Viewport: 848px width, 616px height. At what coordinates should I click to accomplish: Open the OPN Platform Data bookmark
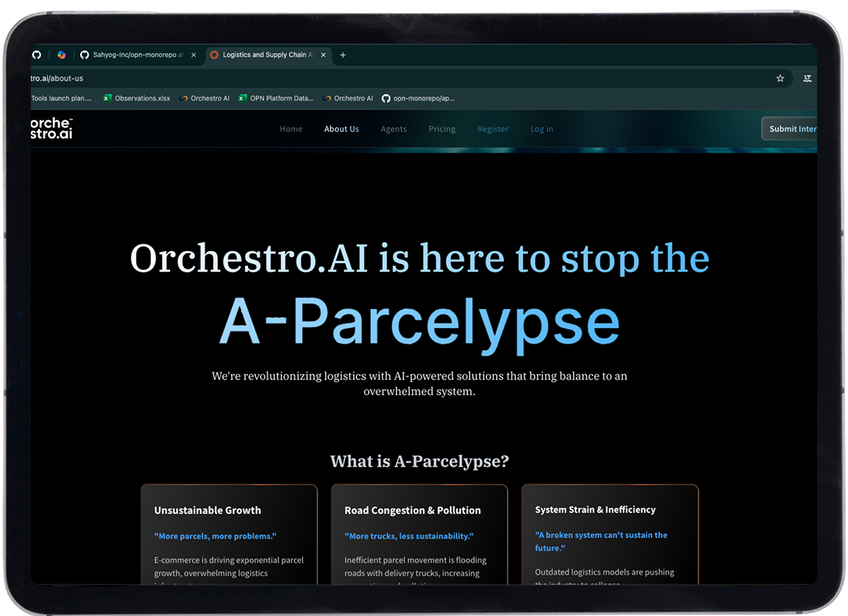click(276, 99)
